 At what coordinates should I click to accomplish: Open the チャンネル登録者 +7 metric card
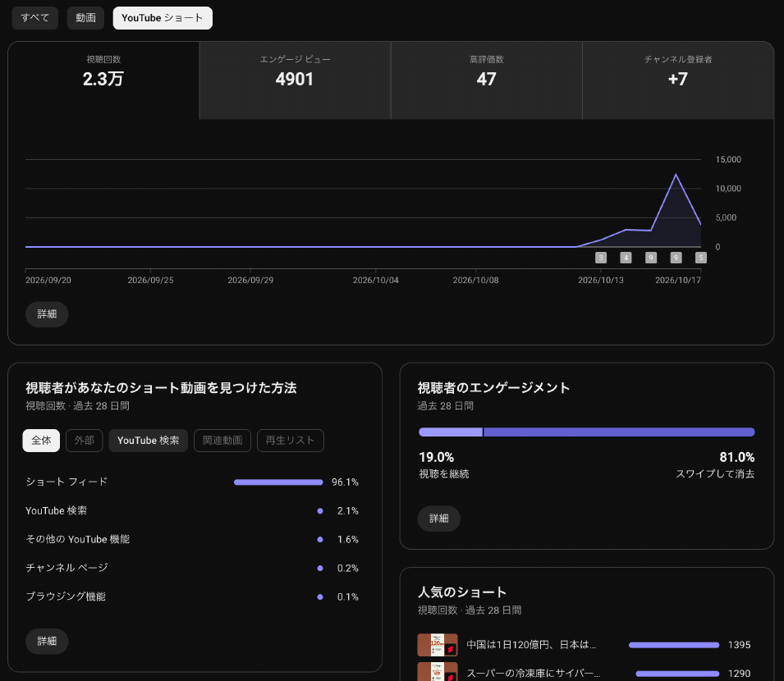pyautogui.click(x=678, y=80)
